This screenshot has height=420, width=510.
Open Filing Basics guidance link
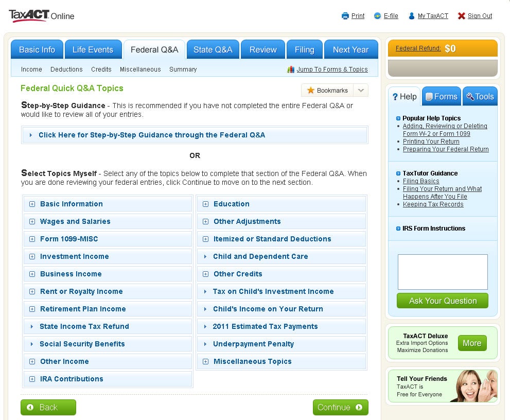coord(421,181)
